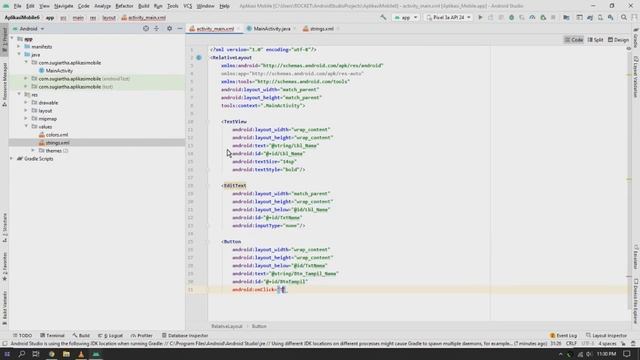The height and width of the screenshot is (360, 640).
Task: Toggle Build Variants side tab
Action: pyautogui.click(x=4, y=308)
